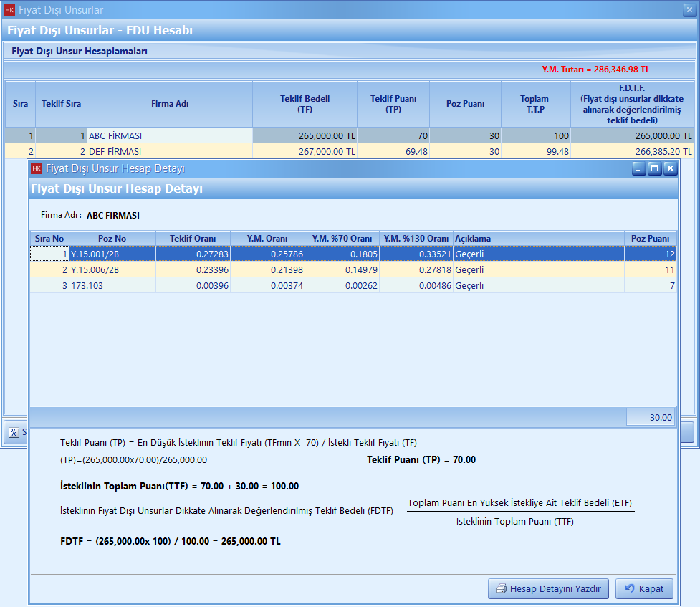The image size is (700, 607).
Task: Select the 173.103 poz row
Action: pyautogui.click(x=112, y=285)
